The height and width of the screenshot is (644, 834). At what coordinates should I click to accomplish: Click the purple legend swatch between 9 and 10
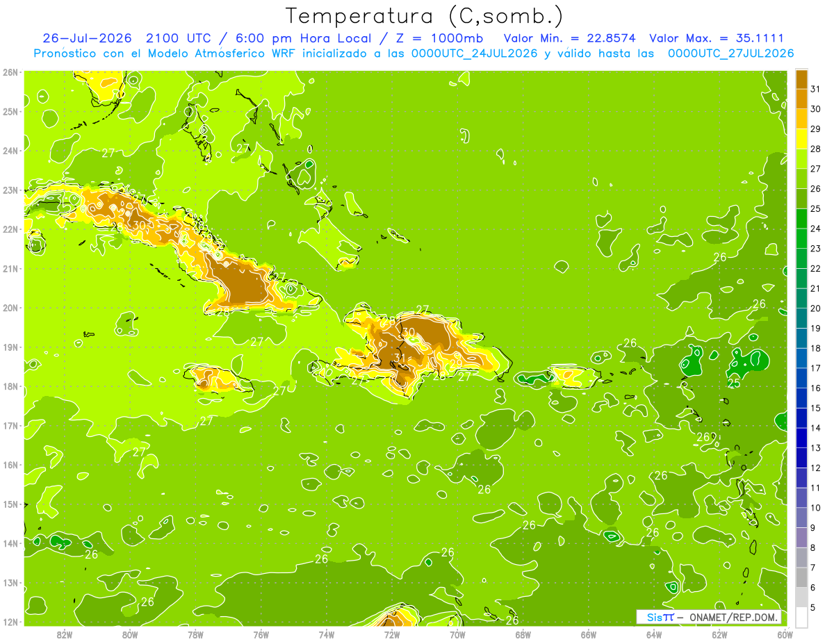801,518
